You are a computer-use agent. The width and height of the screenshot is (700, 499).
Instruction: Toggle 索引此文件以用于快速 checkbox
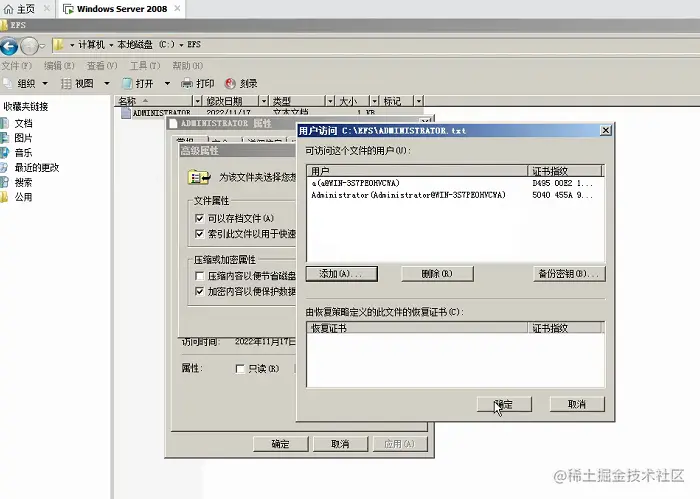pos(200,234)
